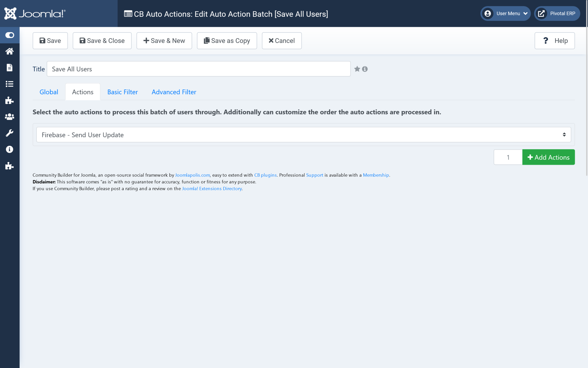Open the Joomlapolis.com link
This screenshot has width=588, height=368.
pyautogui.click(x=193, y=175)
